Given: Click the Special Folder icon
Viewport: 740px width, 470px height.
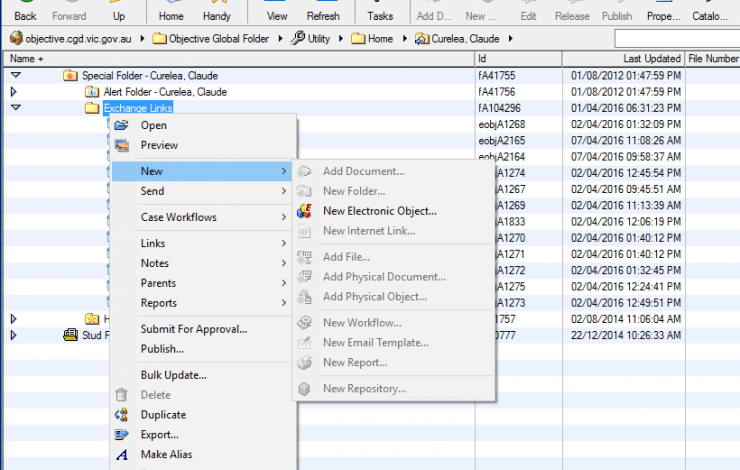Looking at the screenshot, I should tap(70, 75).
